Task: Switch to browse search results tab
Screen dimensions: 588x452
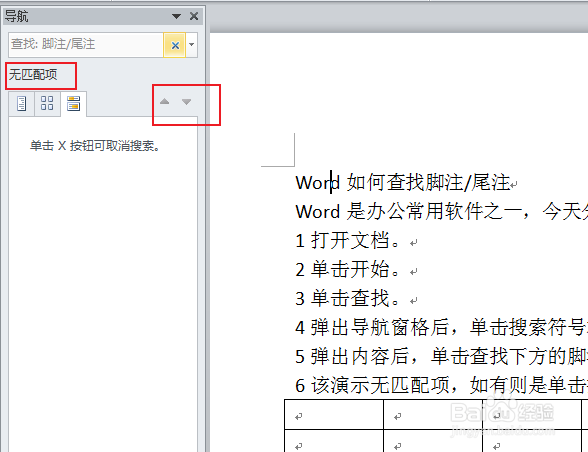Action: click(73, 104)
